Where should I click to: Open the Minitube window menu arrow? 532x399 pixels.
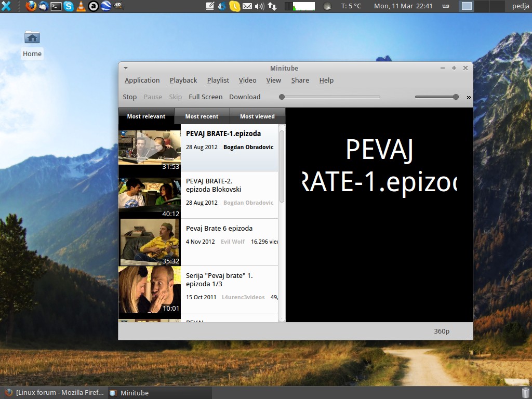pos(126,68)
